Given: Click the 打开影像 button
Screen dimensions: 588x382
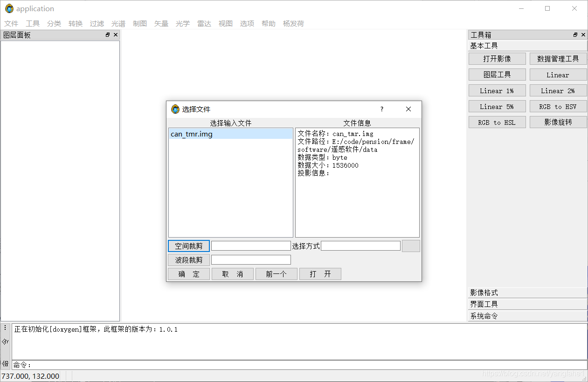Looking at the screenshot, I should pos(497,59).
